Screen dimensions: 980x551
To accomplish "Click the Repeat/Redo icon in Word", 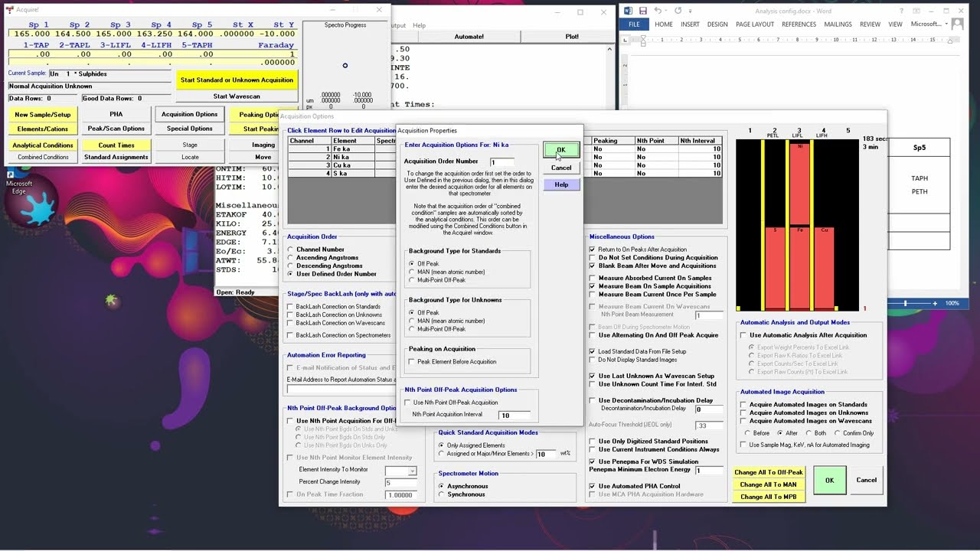I will pos(678,11).
